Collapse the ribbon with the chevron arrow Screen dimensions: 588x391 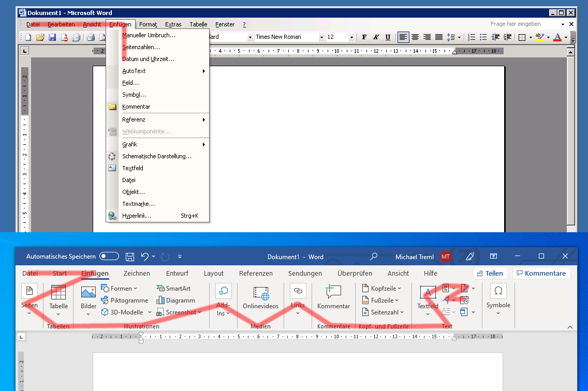(x=570, y=327)
